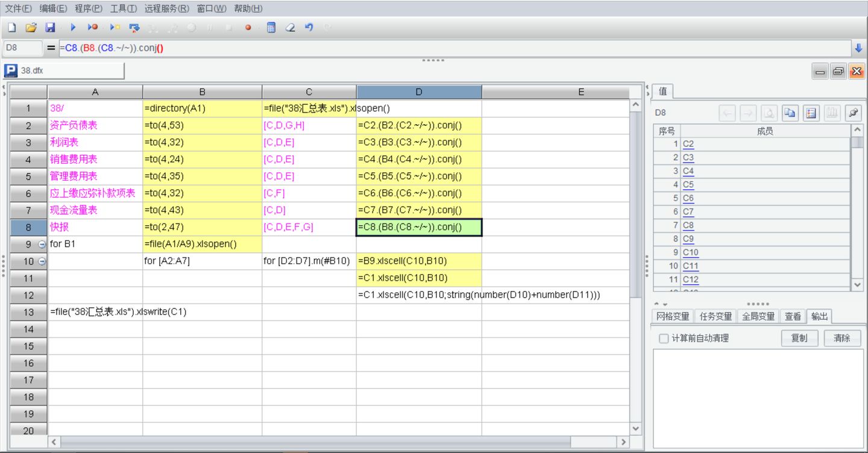Select cell A6 containing 应上缴应弥补款项表
The image size is (868, 453).
pyautogui.click(x=95, y=193)
